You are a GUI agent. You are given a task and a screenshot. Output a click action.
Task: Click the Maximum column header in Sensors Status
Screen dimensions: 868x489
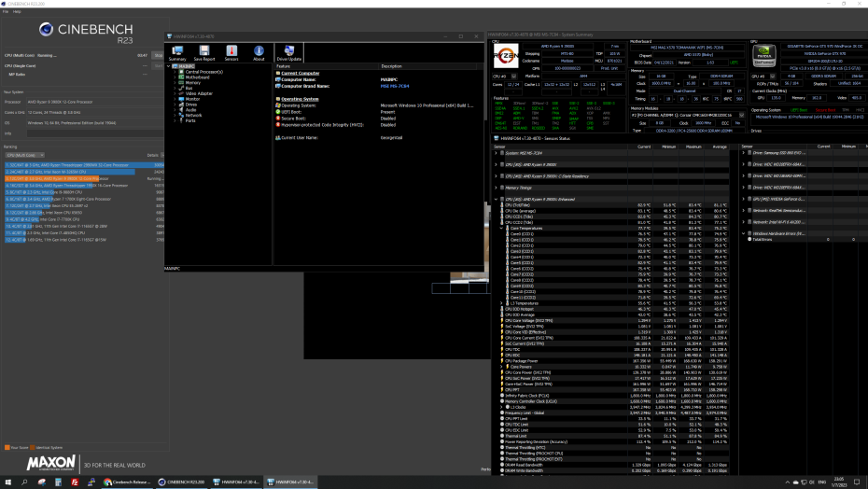coord(693,147)
